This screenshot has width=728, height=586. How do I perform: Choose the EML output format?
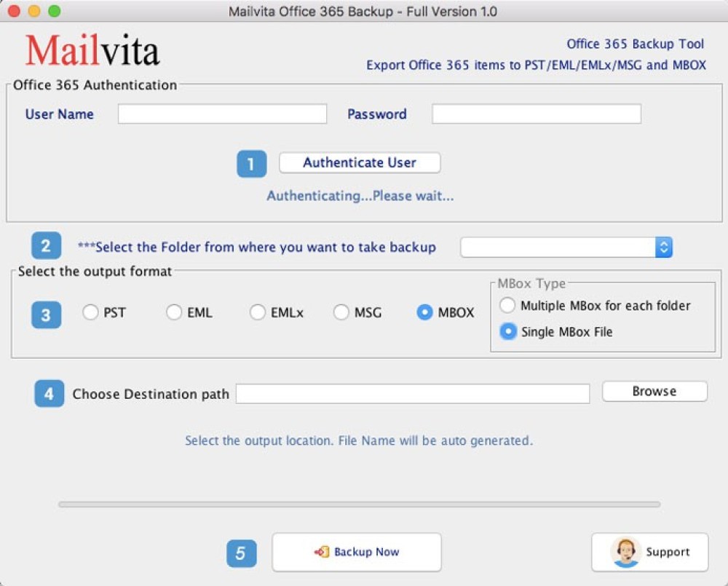(x=175, y=313)
